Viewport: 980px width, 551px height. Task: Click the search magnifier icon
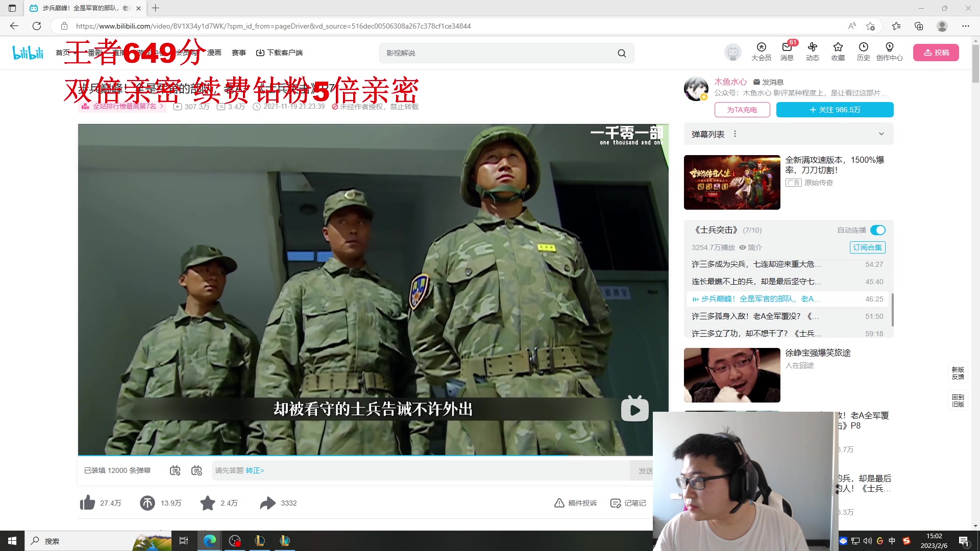coord(622,53)
